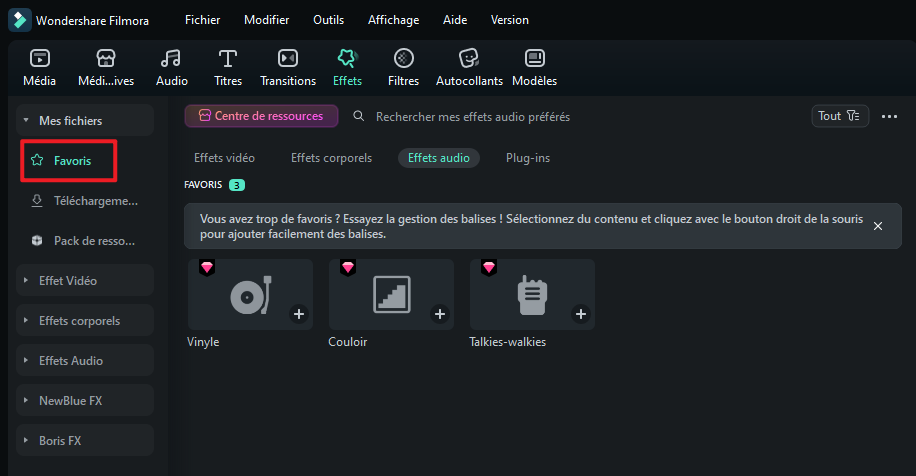Switch to the Effets corporels tab

[x=331, y=158]
